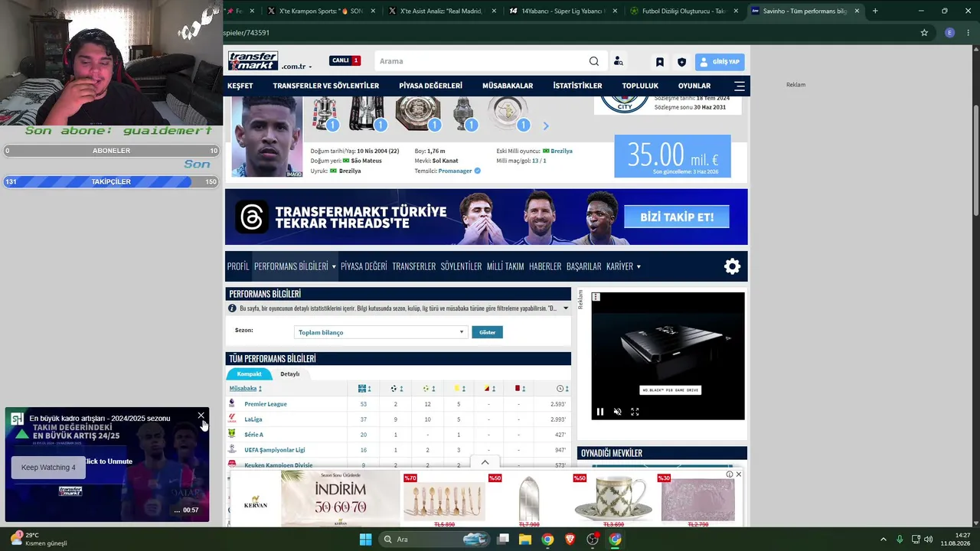Image resolution: width=980 pixels, height=551 pixels.
Task: Open Windows Start menu
Action: click(x=365, y=539)
